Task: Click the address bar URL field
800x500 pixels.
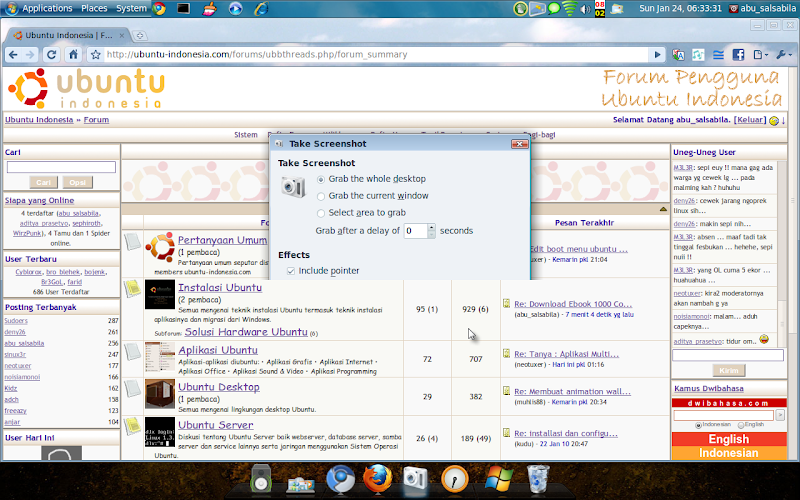Action: pyautogui.click(x=377, y=55)
